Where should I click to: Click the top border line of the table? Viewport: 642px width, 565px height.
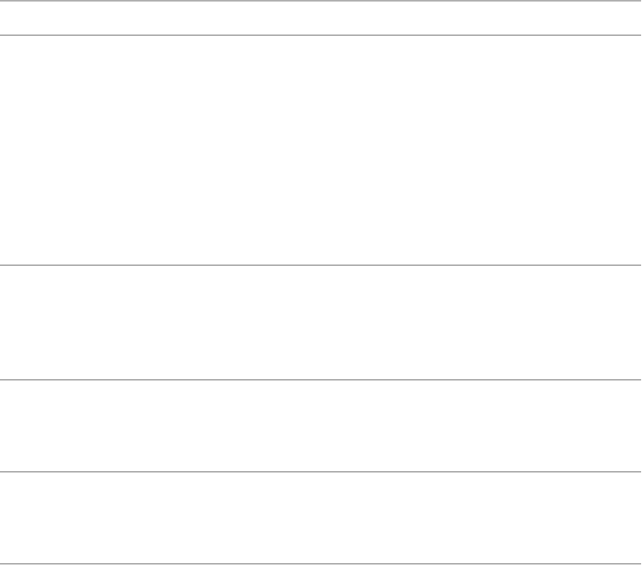point(320,1)
